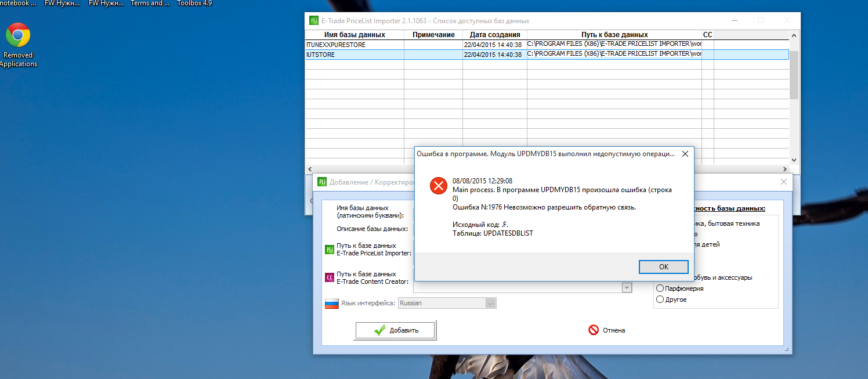
Task: Click the red prohibition icon beside Отмена
Action: pyautogui.click(x=593, y=330)
